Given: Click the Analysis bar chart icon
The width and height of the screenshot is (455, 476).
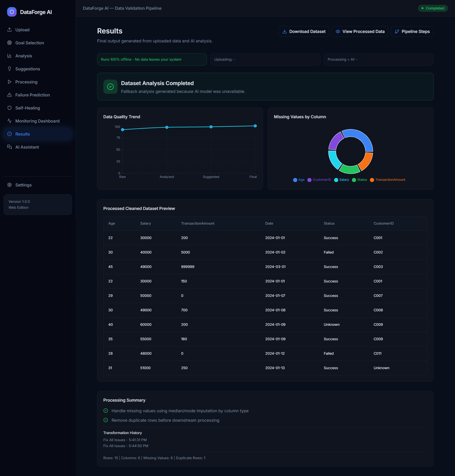Looking at the screenshot, I should pyautogui.click(x=9, y=56).
